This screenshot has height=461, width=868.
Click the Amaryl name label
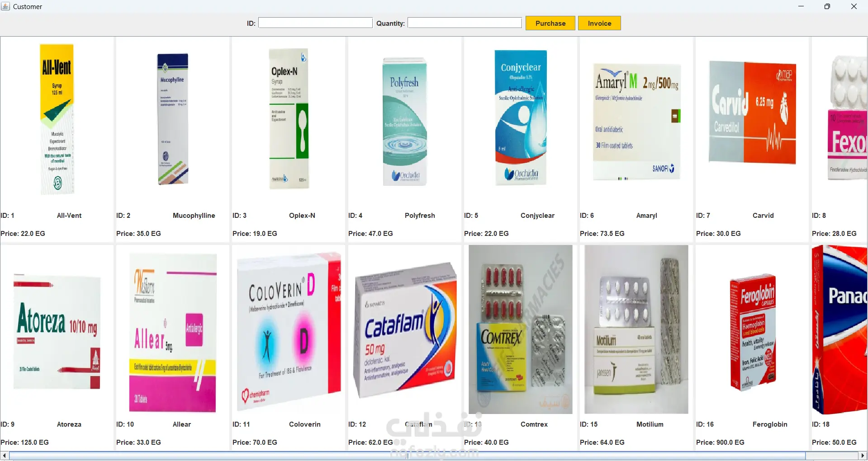tap(647, 216)
